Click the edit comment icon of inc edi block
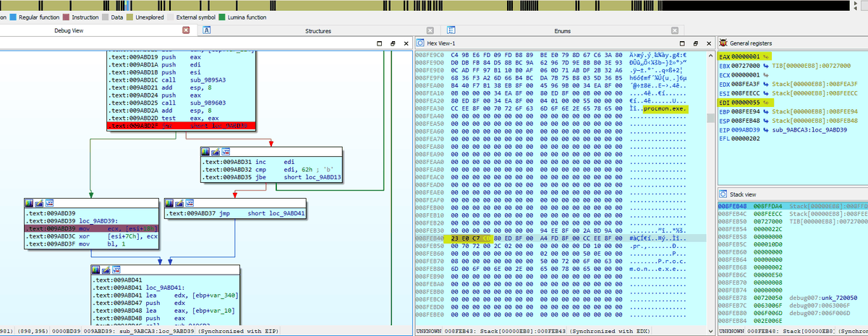868x336 pixels. point(214,151)
